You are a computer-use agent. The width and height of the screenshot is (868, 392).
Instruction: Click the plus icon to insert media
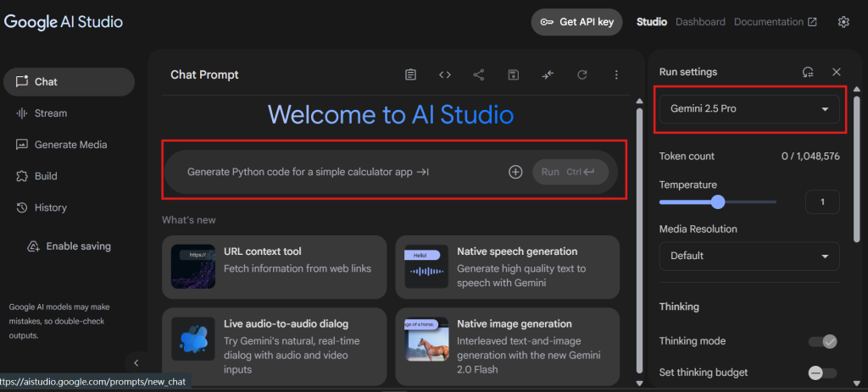pos(515,172)
